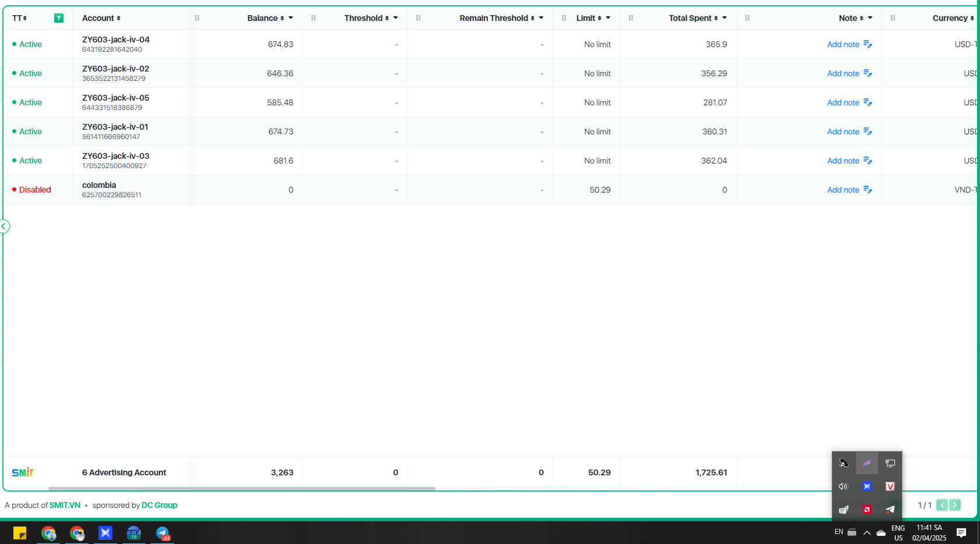The height and width of the screenshot is (544, 980).
Task: Select account name ZY603-jack-iv-03
Action: 116,156
